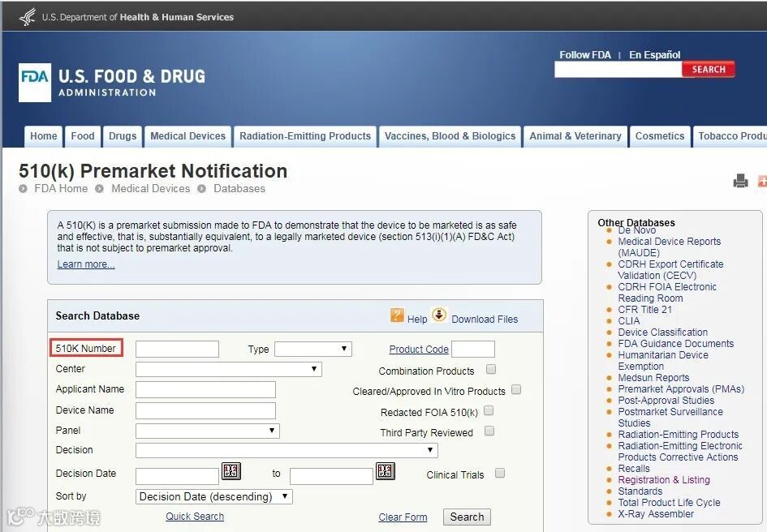Expand the Decision dropdown
This screenshot has width=767, height=532.
tap(287, 450)
